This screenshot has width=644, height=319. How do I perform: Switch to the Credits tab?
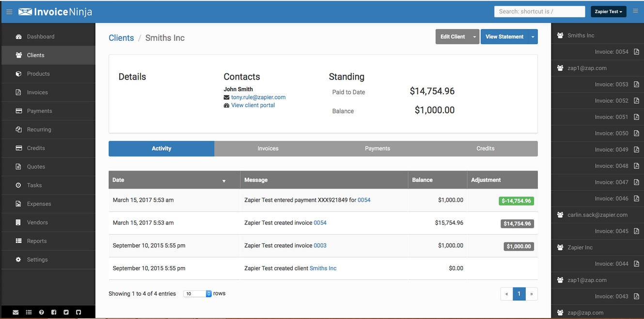tap(486, 149)
